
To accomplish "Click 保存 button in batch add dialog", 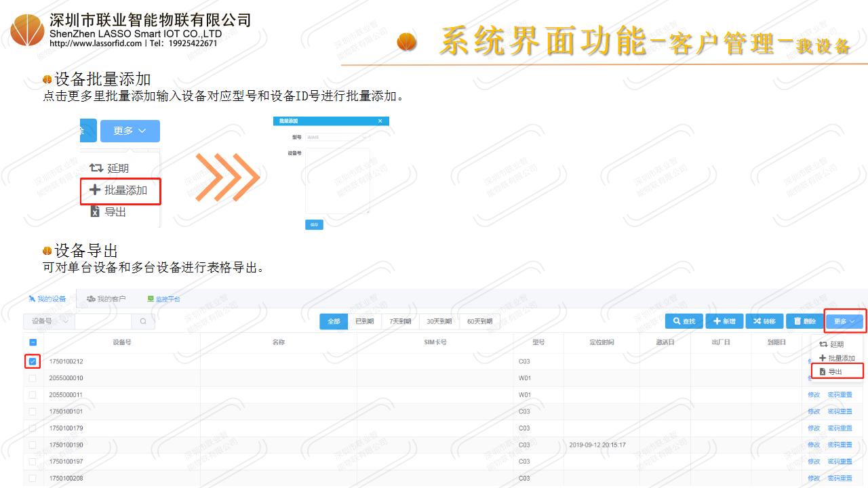I will (x=314, y=224).
